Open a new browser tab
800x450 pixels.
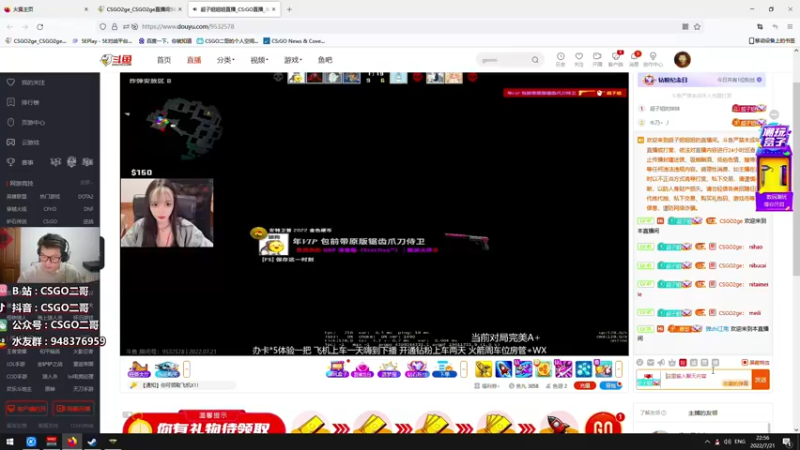pos(289,9)
